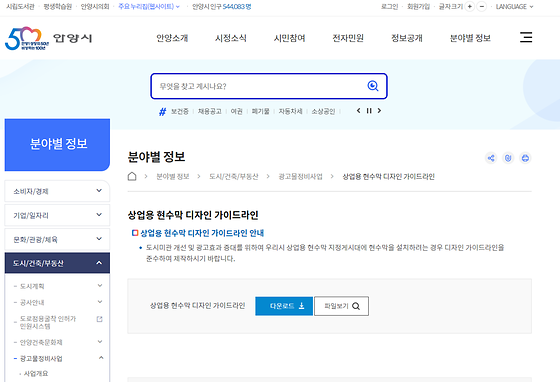Viewport: 560px width, 382px height.
Task: Open 도로점용굴착 인허가 민원시스템 sidebar link
Action: click(x=48, y=322)
